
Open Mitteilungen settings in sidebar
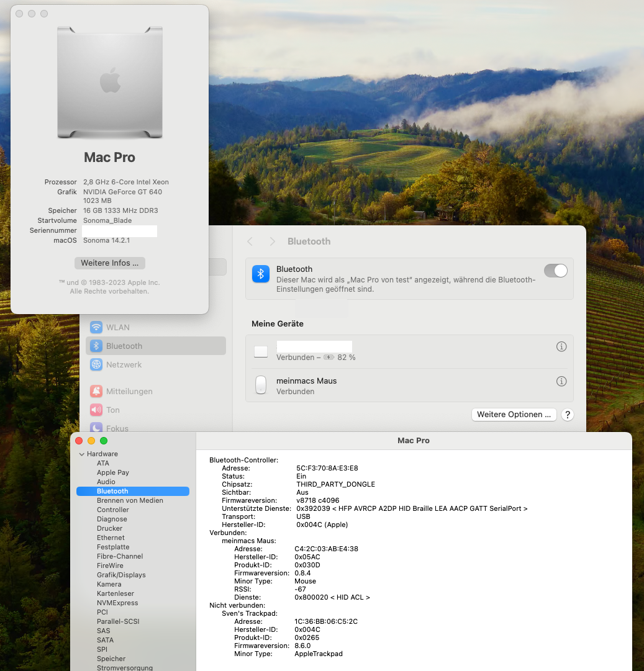pos(155,391)
